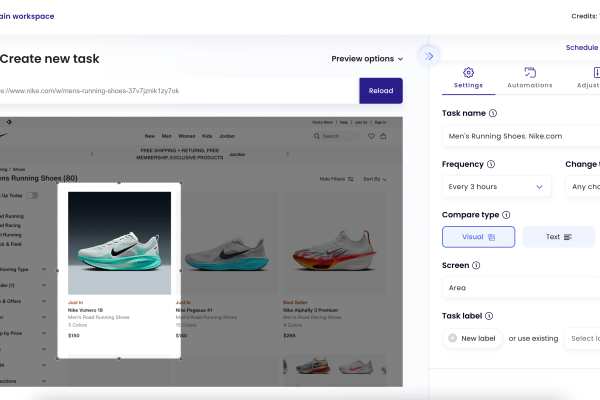Open the Every 3 hours frequency dropdown

496,186
